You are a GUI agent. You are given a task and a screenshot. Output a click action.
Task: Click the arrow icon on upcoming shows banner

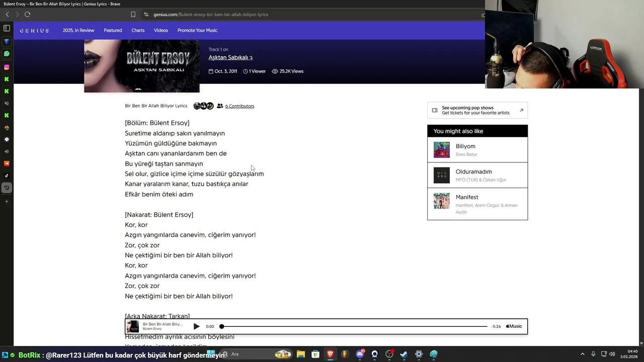(x=521, y=110)
